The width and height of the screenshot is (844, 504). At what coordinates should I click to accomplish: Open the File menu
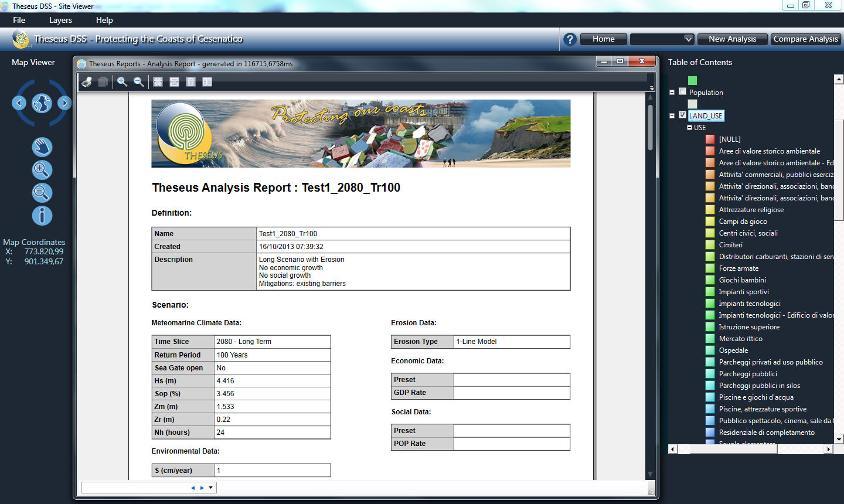[19, 20]
